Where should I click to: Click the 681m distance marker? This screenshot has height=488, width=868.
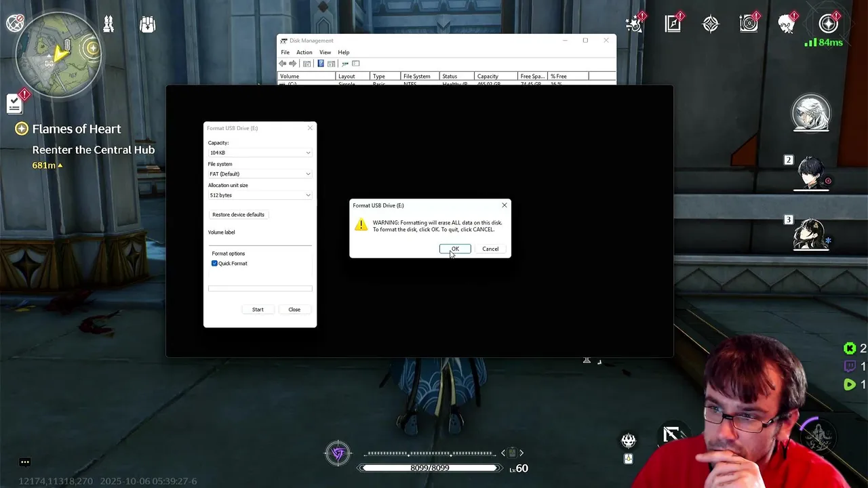pyautogui.click(x=47, y=165)
